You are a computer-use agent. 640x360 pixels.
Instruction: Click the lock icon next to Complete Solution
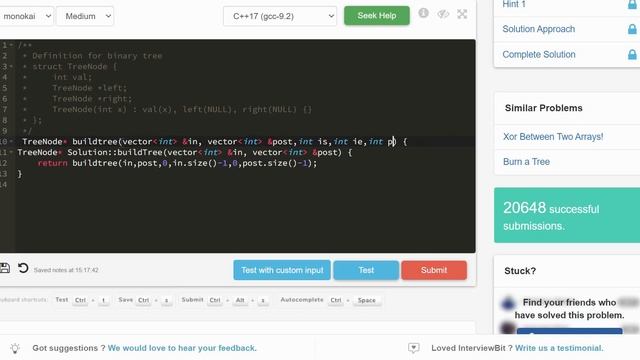[x=632, y=54]
